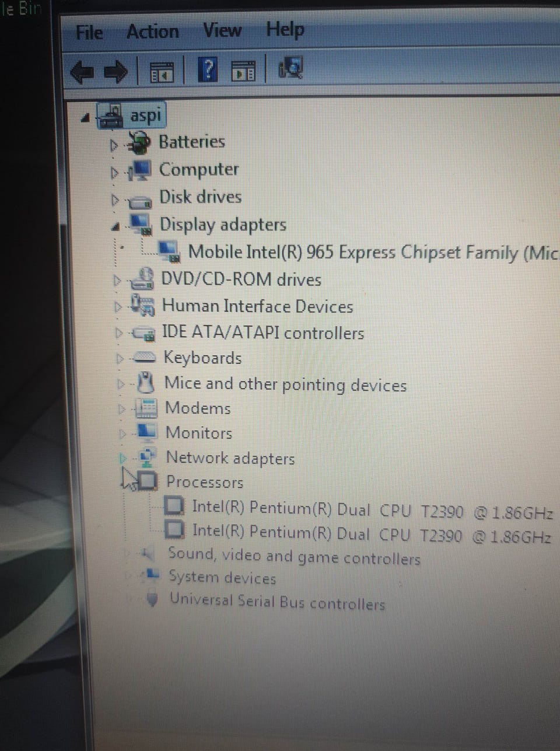Click the Human Interface Devices icon
Image resolution: width=560 pixels, height=751 pixels.
(143, 305)
